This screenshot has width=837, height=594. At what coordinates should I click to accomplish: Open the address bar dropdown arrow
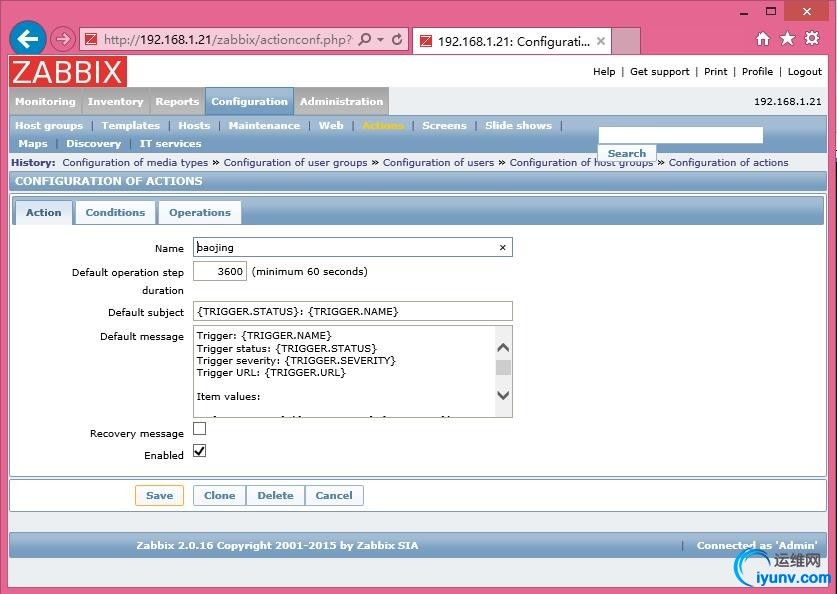point(381,39)
